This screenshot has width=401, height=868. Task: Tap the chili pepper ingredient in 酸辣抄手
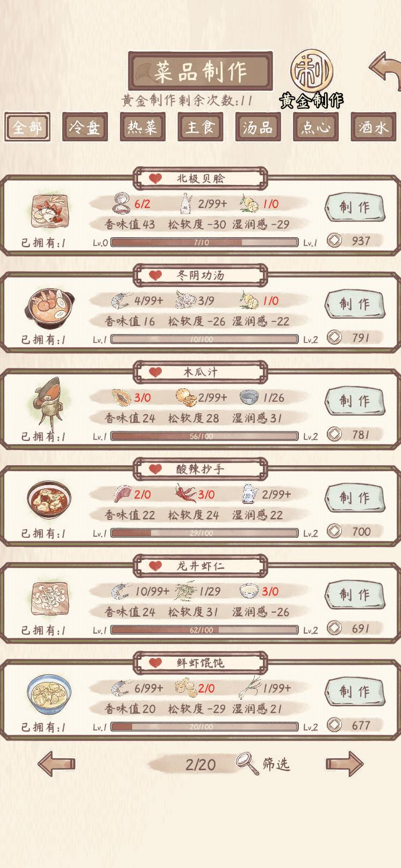click(185, 494)
